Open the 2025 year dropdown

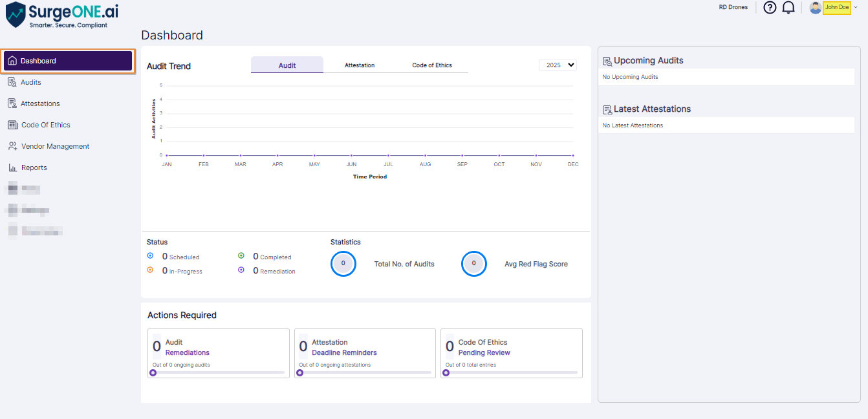click(557, 65)
